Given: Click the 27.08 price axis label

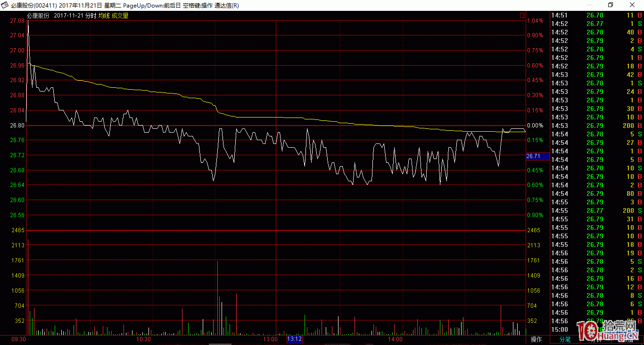Looking at the screenshot, I should pos(17,21).
